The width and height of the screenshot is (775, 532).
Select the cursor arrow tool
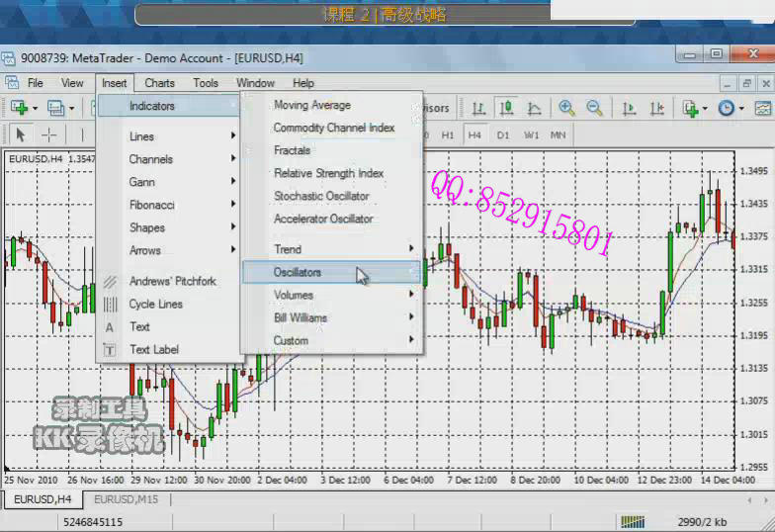tap(21, 134)
